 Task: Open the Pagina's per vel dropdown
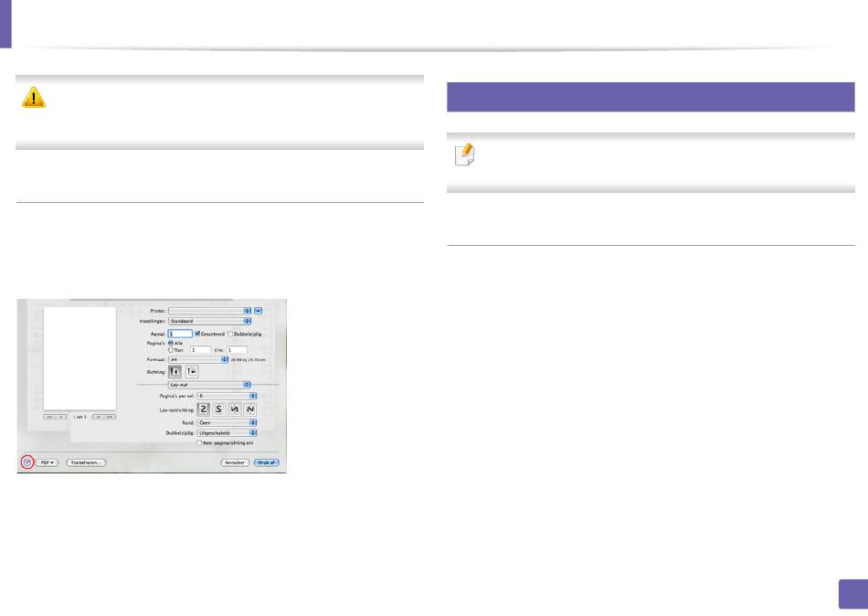[x=227, y=396]
